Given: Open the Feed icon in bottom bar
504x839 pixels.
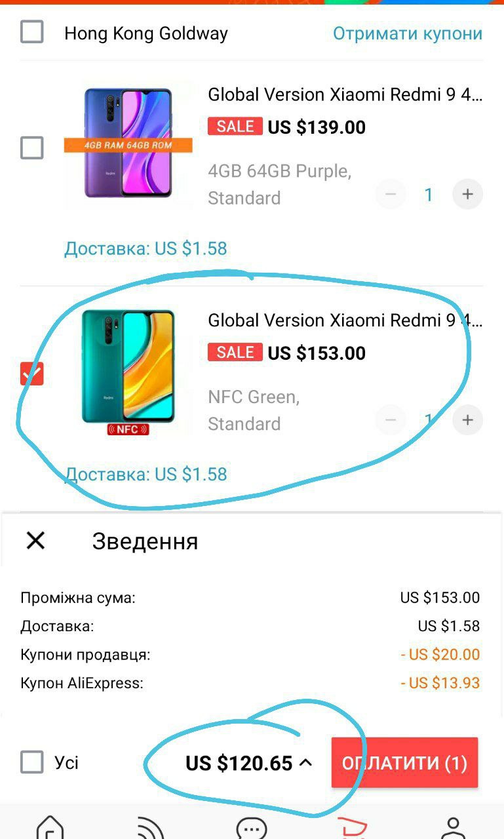Looking at the screenshot, I should pos(151,827).
